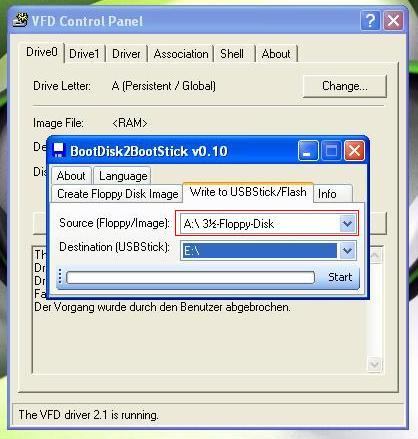418x439 pixels.
Task: Click the log scrollbar down arrow
Action: 374,364
